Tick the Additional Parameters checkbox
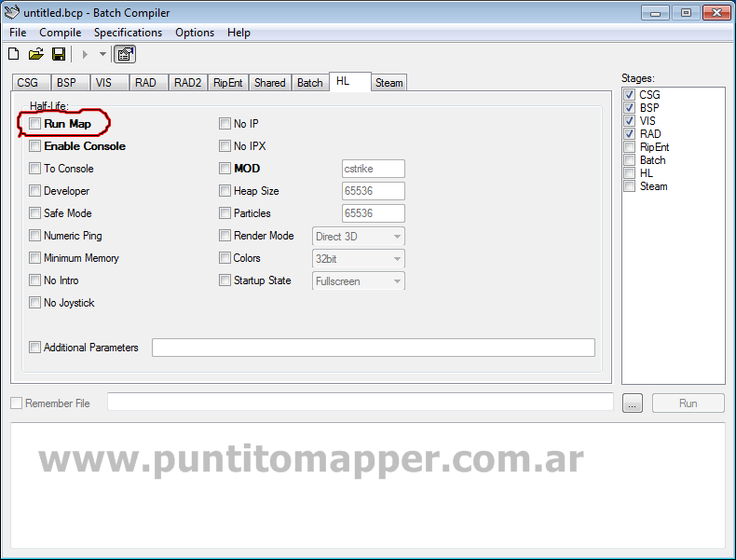This screenshot has width=736, height=560. point(34,348)
